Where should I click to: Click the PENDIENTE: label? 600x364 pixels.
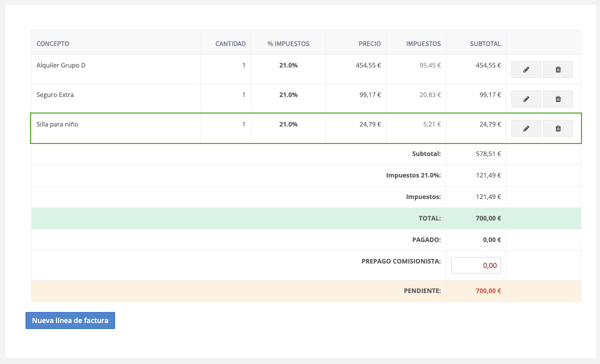point(422,290)
